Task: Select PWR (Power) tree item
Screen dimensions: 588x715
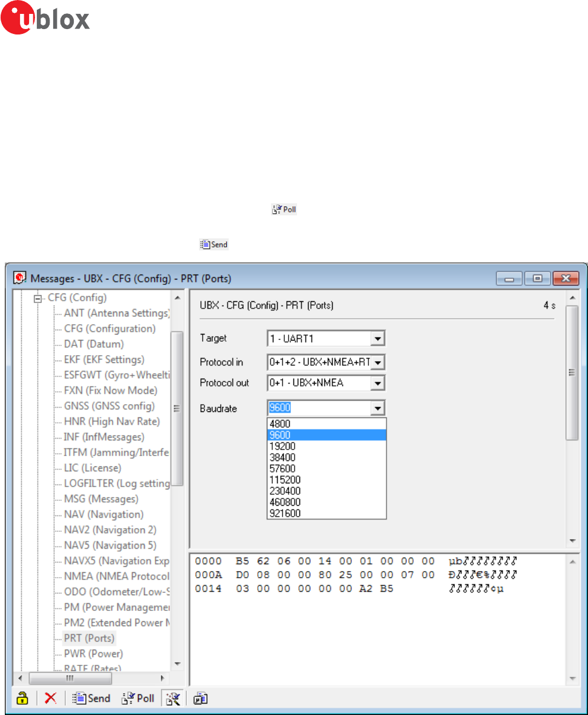Action: coord(94,654)
